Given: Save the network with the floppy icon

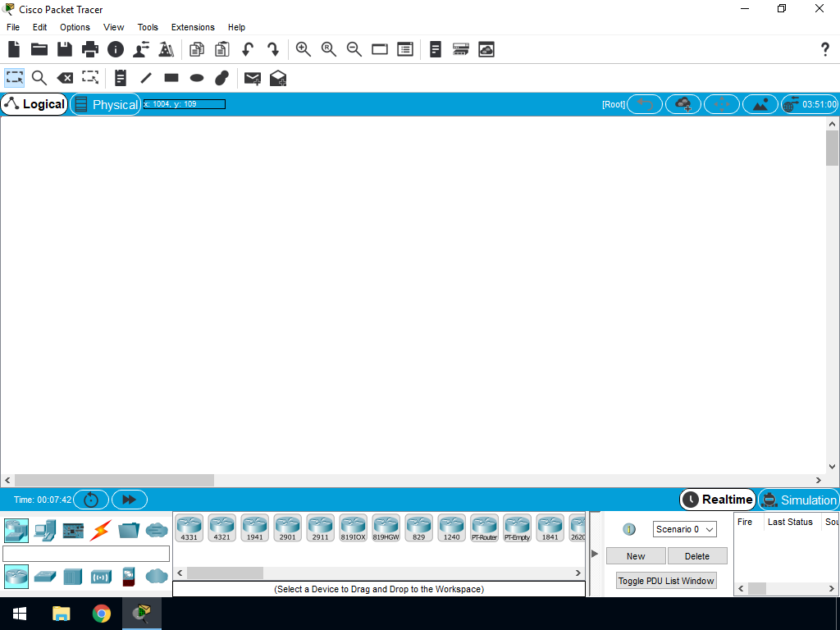Looking at the screenshot, I should click(65, 49).
